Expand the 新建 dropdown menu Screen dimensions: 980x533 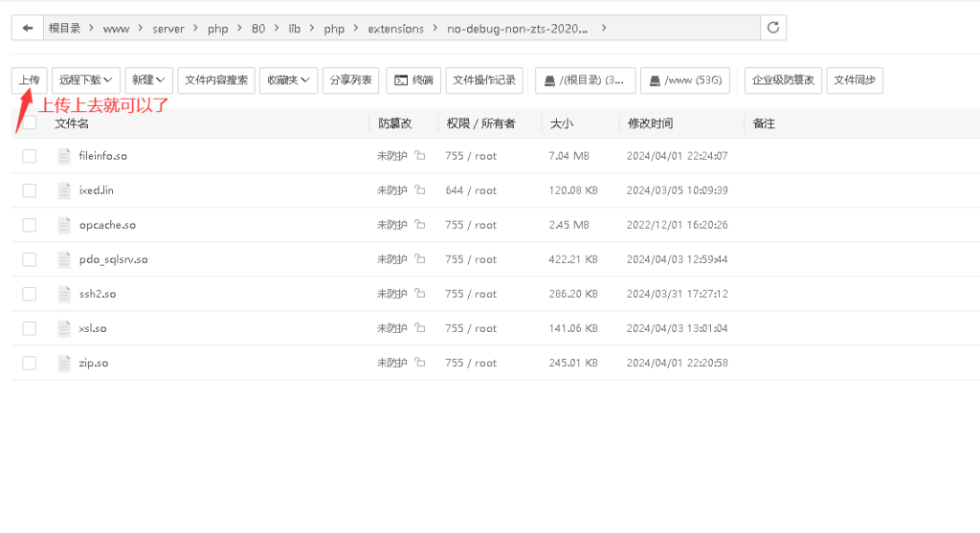pyautogui.click(x=149, y=80)
